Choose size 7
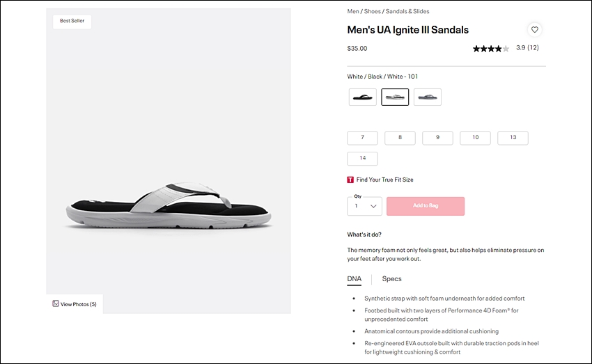 362,138
